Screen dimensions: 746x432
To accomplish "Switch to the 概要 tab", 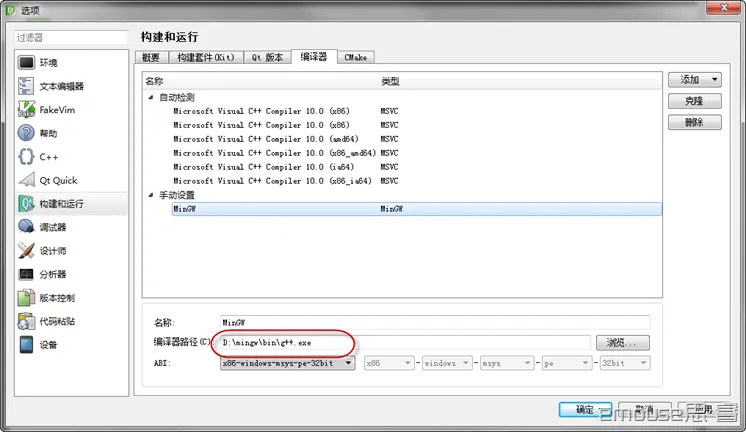I will coord(151,58).
